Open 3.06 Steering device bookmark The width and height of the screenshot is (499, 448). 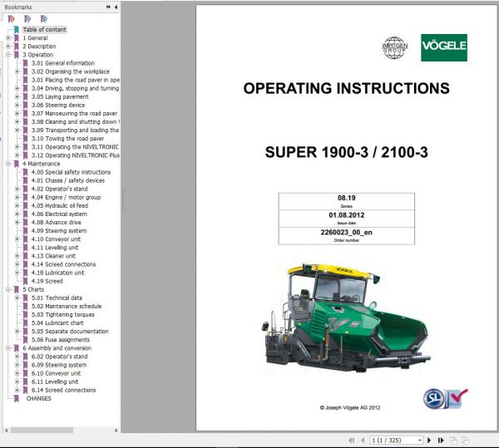coord(58,106)
